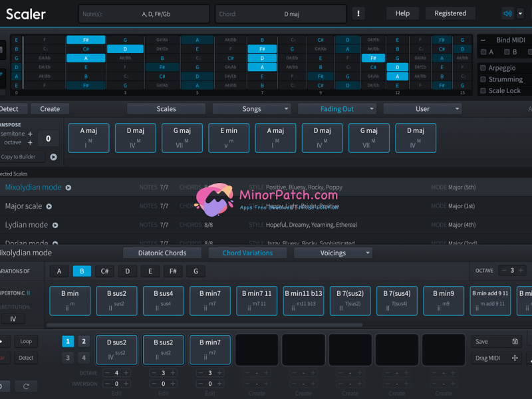Use the chord variations horizontal scrollbar
532x399 pixels.
[204, 325]
